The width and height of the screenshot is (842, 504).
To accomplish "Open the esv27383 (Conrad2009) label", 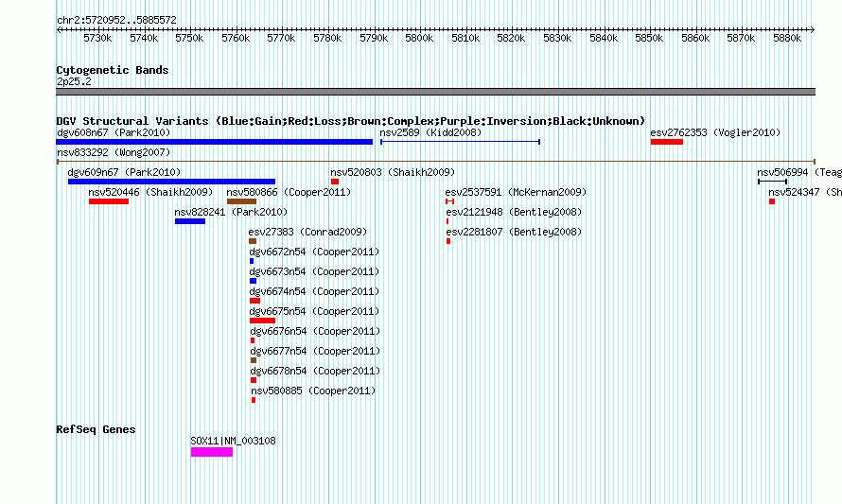I will [x=307, y=232].
